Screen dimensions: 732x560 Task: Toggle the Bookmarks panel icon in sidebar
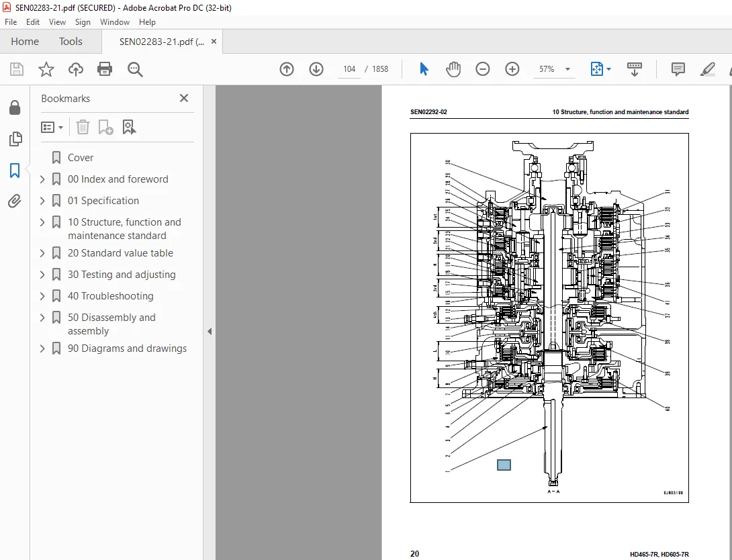[15, 171]
